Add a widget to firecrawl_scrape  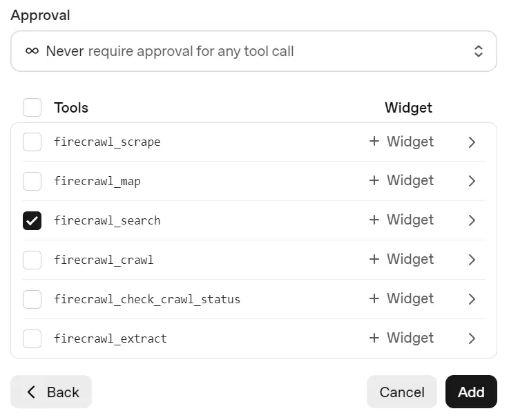(x=401, y=142)
